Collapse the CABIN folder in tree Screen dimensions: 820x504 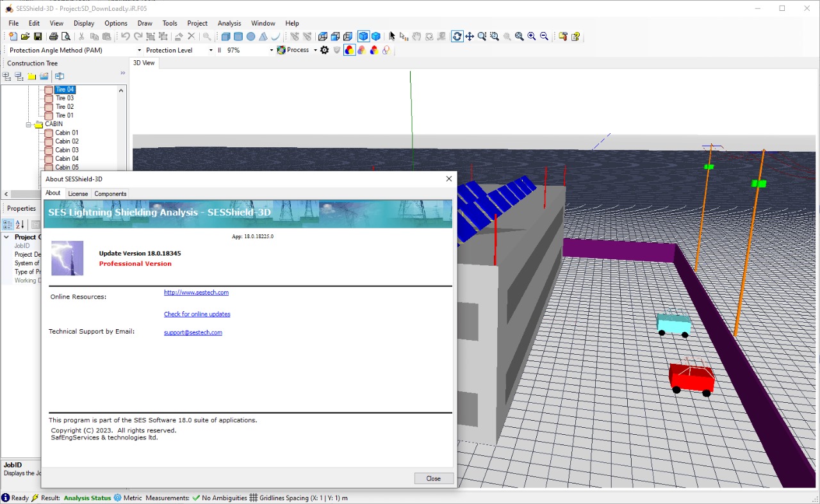tap(29, 124)
